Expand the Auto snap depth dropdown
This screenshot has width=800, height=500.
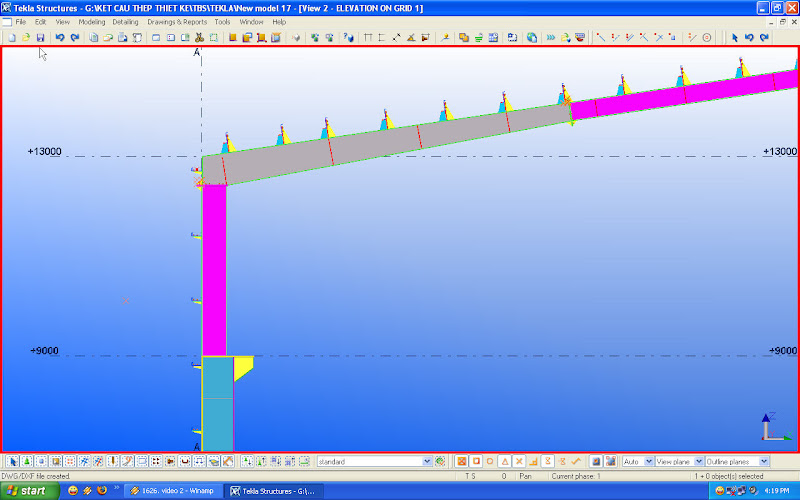click(649, 461)
